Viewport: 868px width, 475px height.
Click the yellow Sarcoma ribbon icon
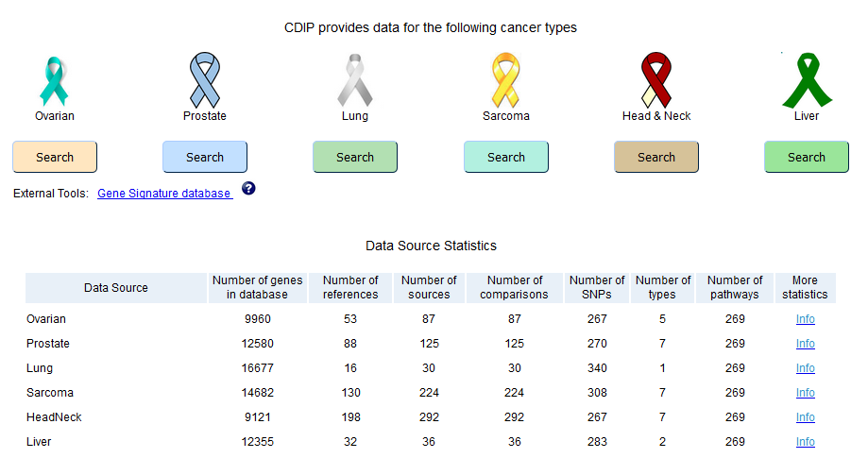[506, 79]
